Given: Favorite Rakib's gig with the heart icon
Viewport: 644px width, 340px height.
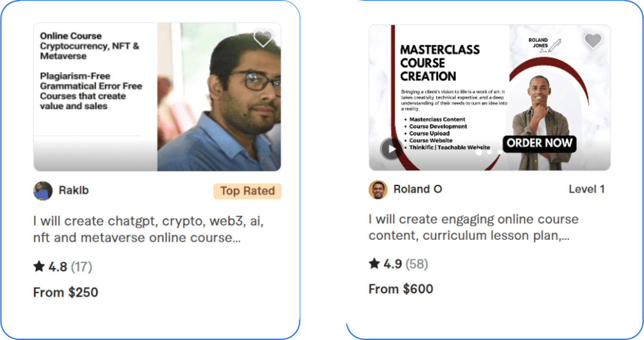Looking at the screenshot, I should click(x=263, y=39).
